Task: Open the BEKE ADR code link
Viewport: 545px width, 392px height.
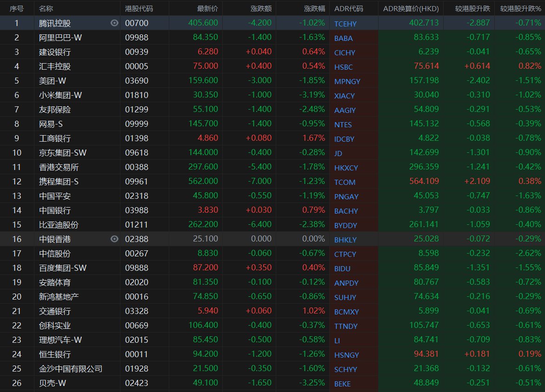Action: coord(342,384)
